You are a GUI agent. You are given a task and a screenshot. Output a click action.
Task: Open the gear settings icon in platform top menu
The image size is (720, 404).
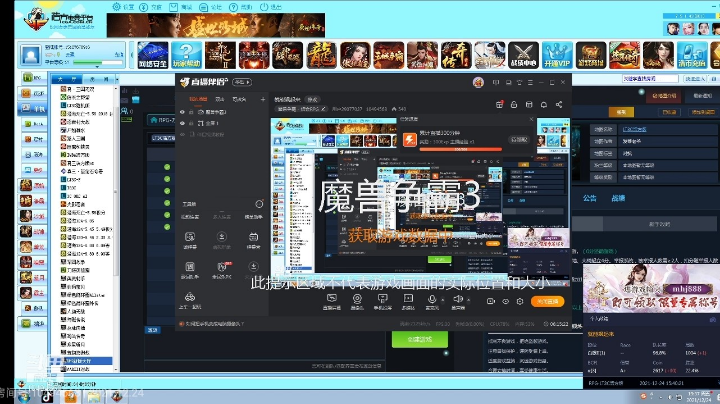click(x=117, y=7)
